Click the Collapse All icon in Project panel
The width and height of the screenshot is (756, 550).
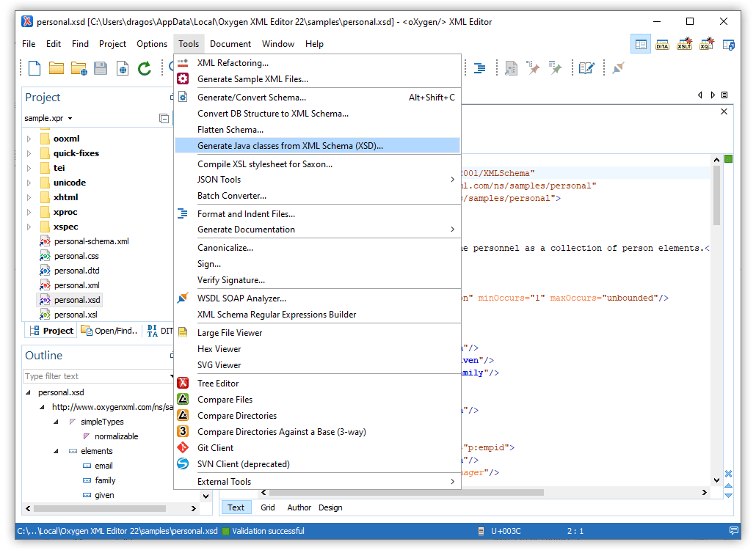coord(164,118)
